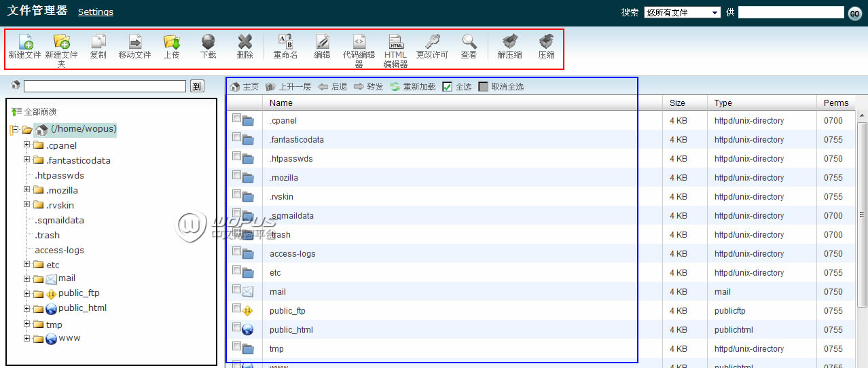Click 上升一层 (Up One Level)
This screenshot has height=368, width=868.
(288, 87)
